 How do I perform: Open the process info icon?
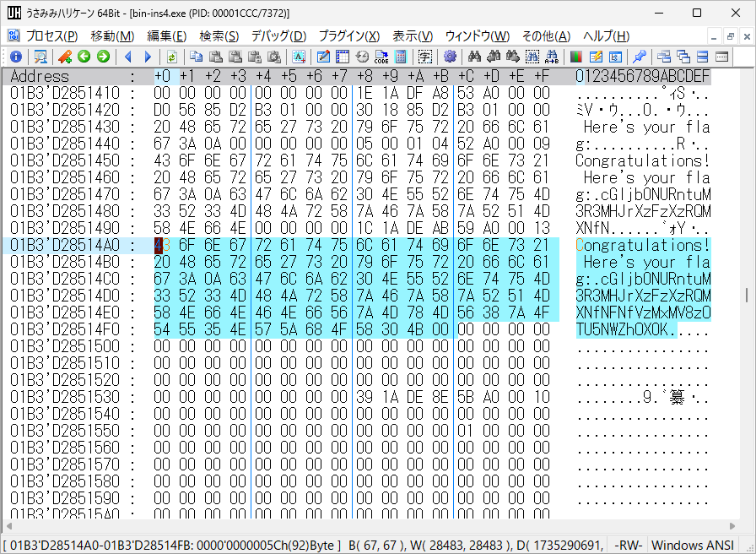click(16, 57)
